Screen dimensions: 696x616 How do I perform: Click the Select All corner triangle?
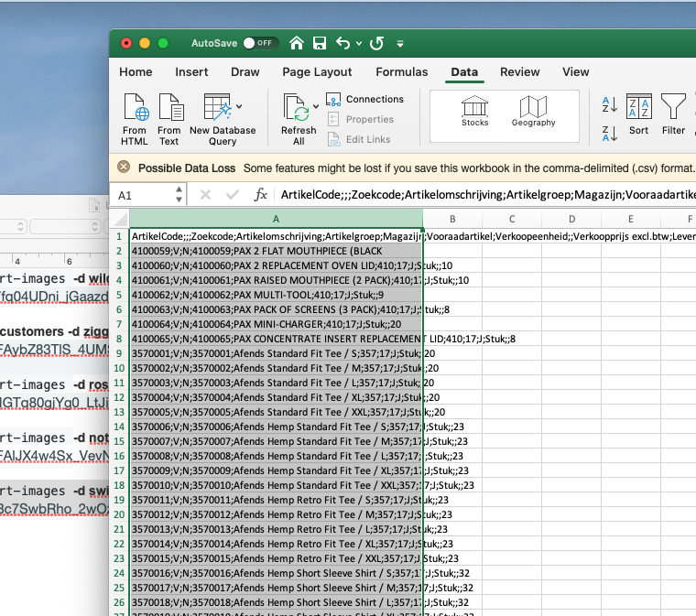[120, 219]
